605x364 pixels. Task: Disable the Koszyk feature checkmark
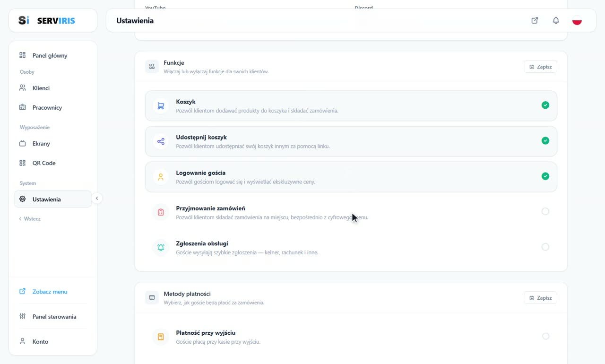pyautogui.click(x=545, y=105)
